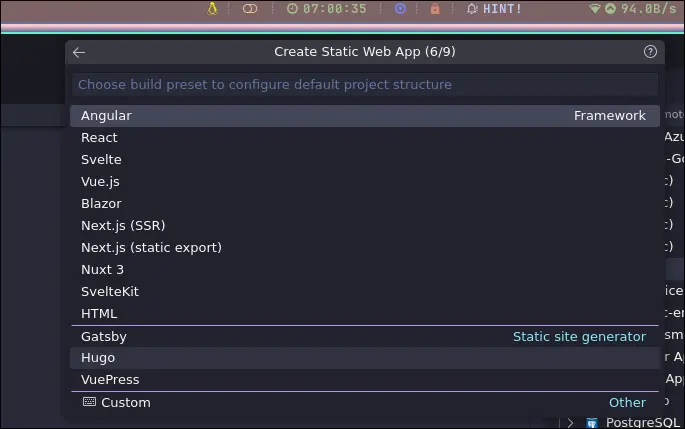Select Vue.js from the preset list
This screenshot has width=685, height=429.
pos(365,181)
